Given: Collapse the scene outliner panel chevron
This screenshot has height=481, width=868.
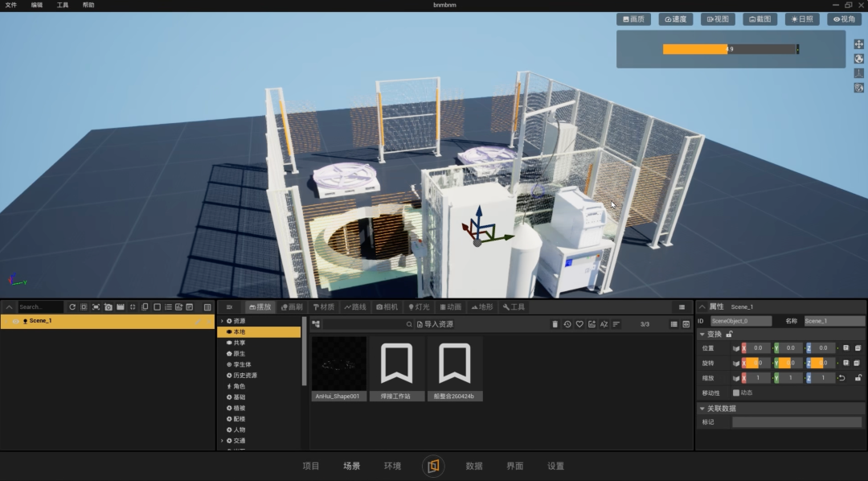Looking at the screenshot, I should (x=9, y=307).
